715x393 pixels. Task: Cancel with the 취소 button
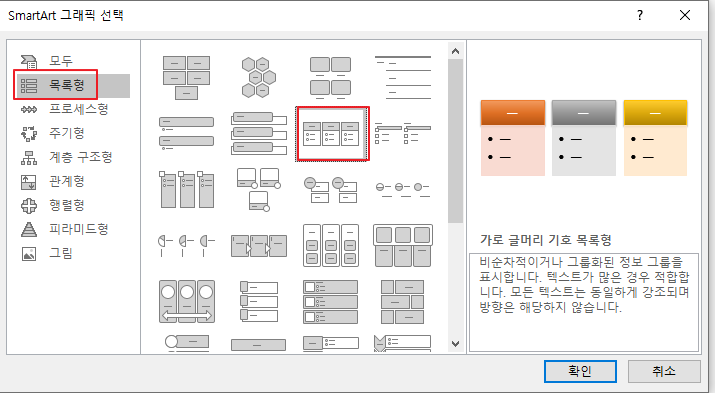[x=664, y=371]
